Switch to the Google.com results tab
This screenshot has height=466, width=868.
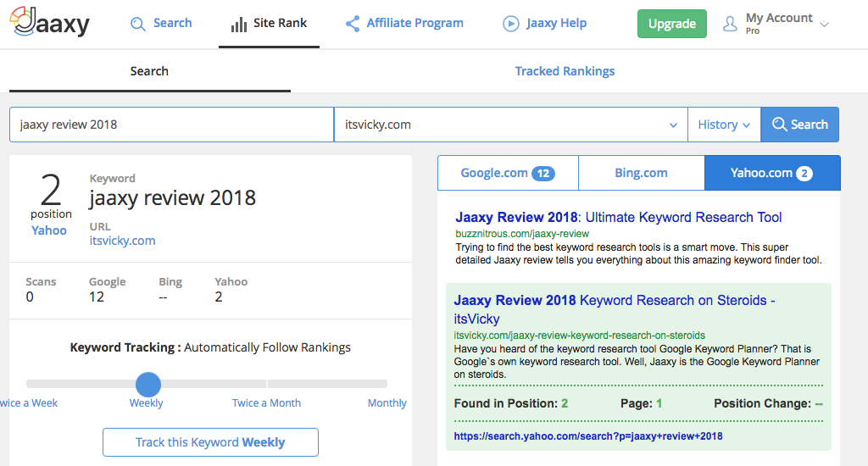coord(508,173)
